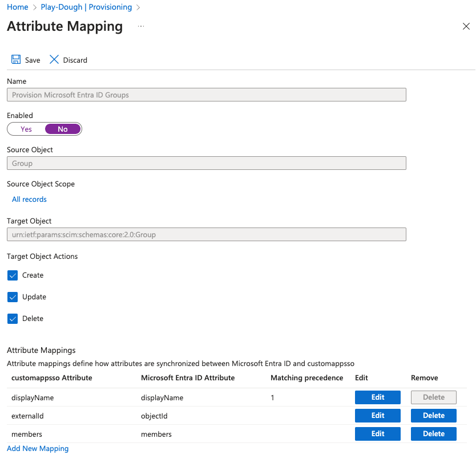
Task: Close the Attribute Mapping pane
Action: pos(466,26)
